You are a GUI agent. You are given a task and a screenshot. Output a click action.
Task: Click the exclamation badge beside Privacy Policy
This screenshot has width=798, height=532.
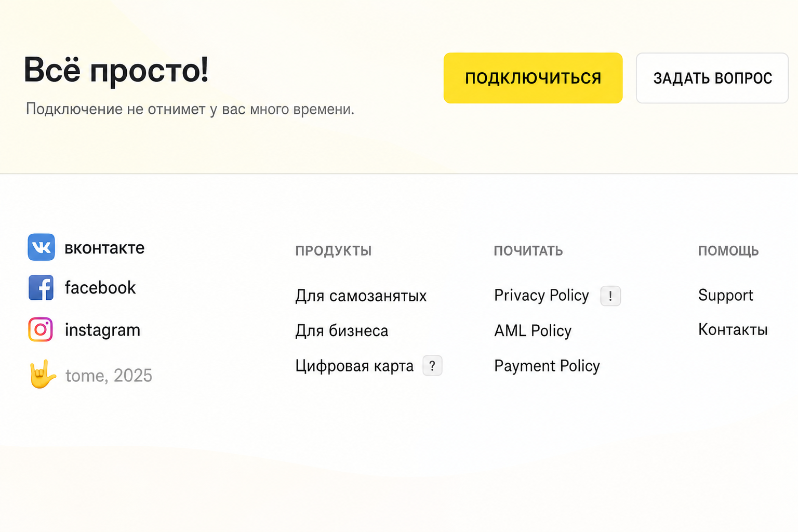(x=610, y=296)
